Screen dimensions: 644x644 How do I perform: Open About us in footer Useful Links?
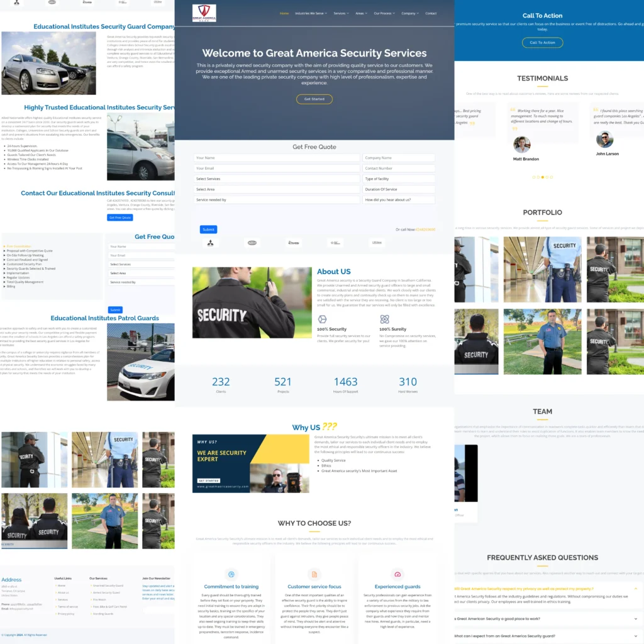[63, 592]
